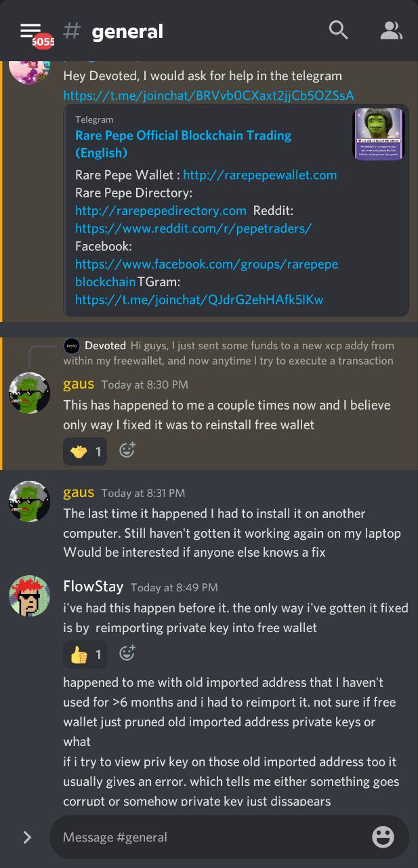Open the Telegram embed Pepe thumbnail
The image size is (418, 868).
378,135
